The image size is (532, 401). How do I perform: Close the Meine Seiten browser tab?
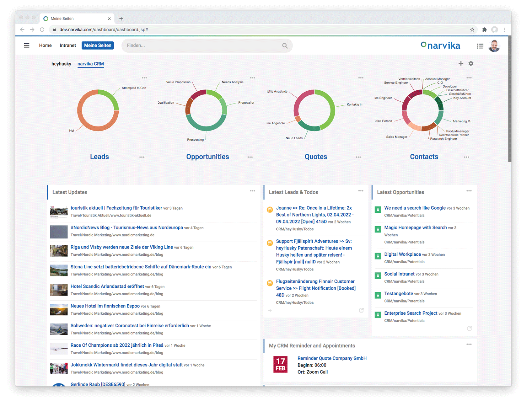coord(109,19)
